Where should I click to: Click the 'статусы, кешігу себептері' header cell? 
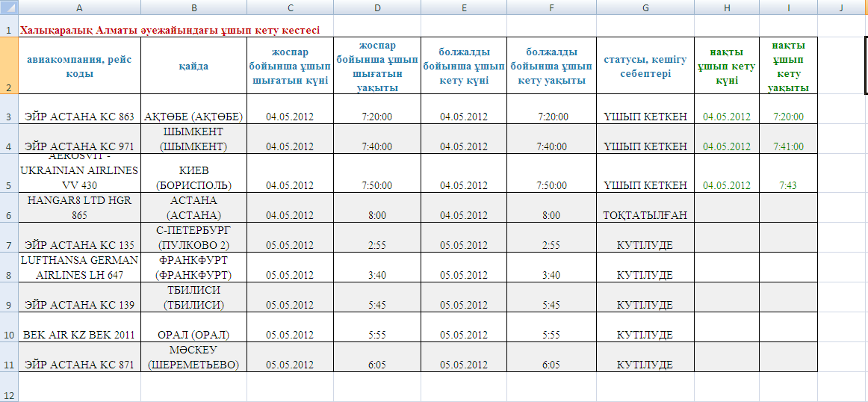[645, 65]
